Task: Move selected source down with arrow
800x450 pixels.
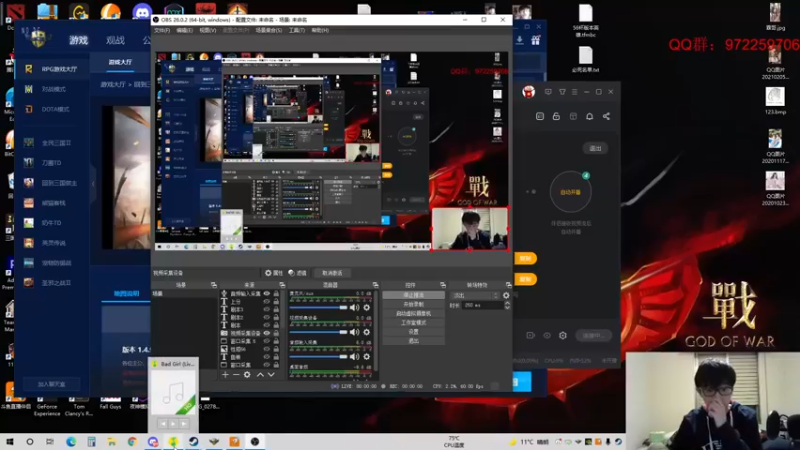Action: (x=271, y=374)
